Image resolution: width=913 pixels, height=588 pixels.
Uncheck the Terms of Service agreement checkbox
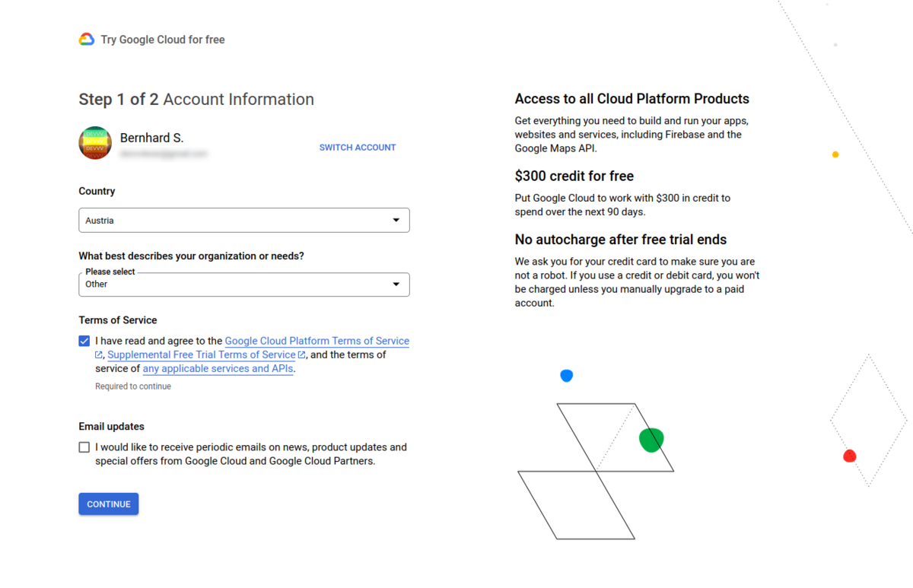pos(84,342)
